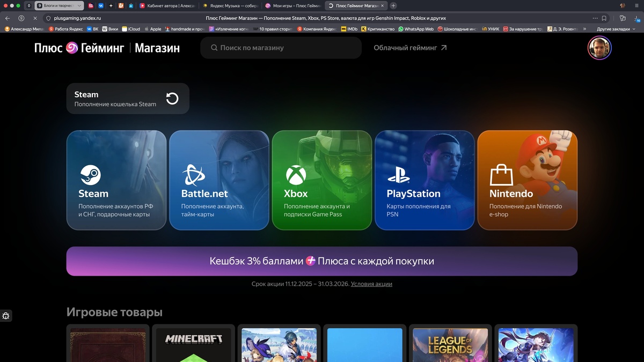This screenshot has width=644, height=362.
Task: Stop page loading with X button
Action: [35, 18]
